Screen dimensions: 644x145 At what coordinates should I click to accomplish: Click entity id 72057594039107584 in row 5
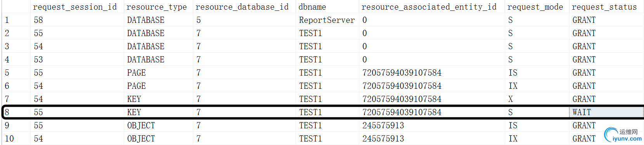[432, 72]
